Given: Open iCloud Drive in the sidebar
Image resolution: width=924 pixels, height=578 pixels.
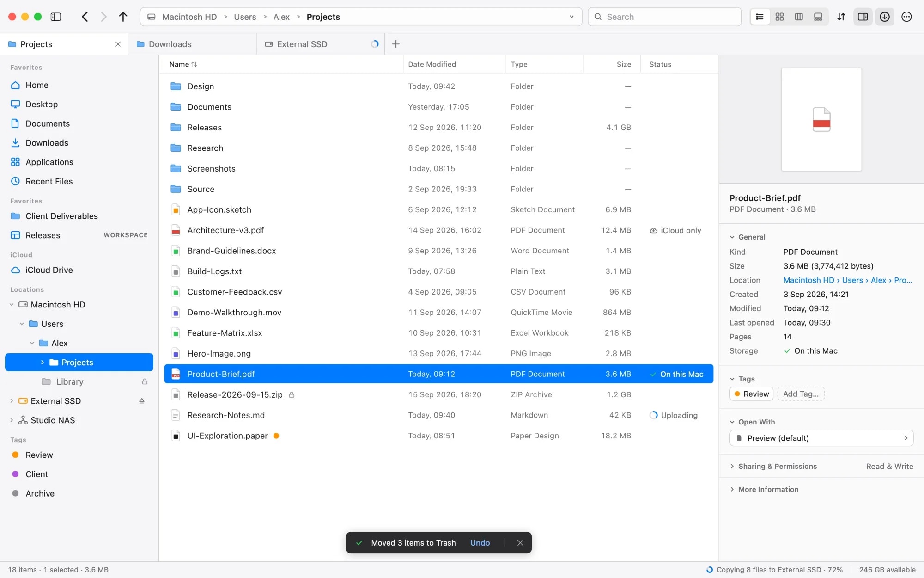Looking at the screenshot, I should click(79, 270).
